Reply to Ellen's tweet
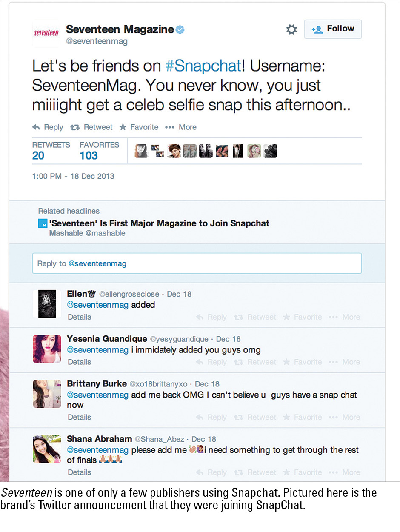 point(211,317)
